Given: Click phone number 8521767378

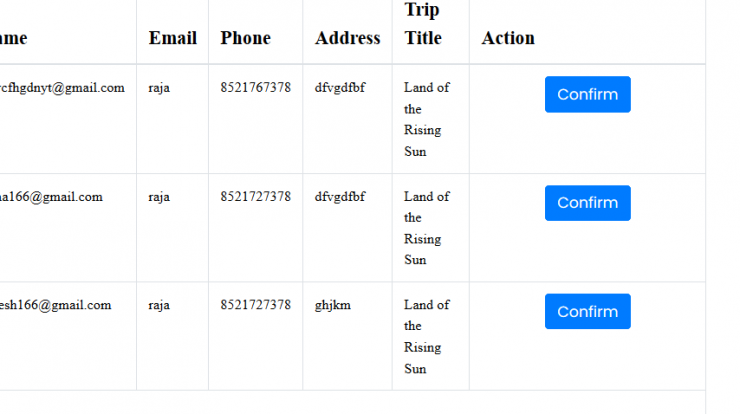Looking at the screenshot, I should click(255, 87).
